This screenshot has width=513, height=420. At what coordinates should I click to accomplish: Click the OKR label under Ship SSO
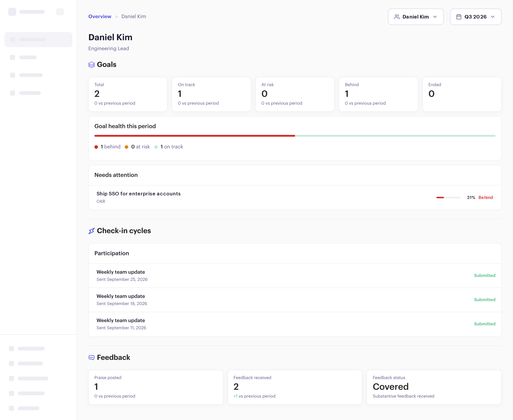(x=101, y=201)
